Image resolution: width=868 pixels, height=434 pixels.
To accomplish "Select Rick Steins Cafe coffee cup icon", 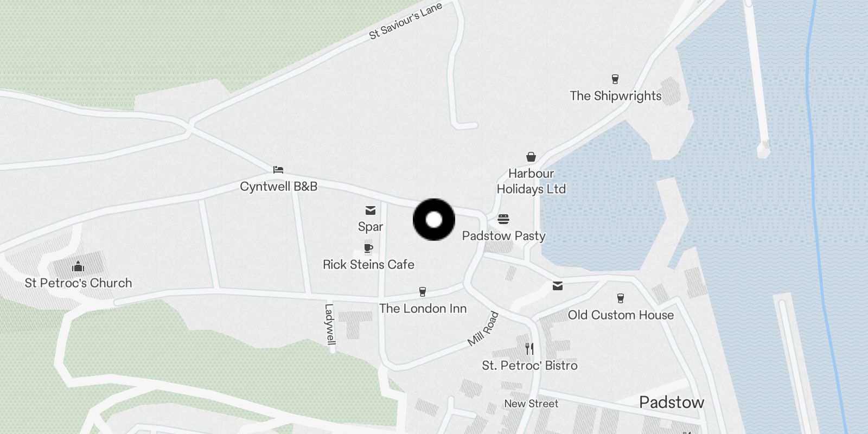I will pos(368,248).
